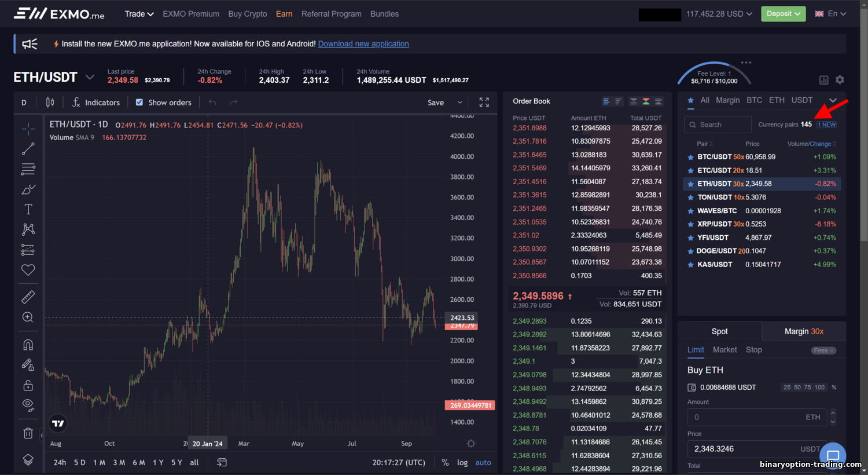Image resolution: width=868 pixels, height=475 pixels.
Task: Toggle auto scale on chart
Action: point(483,462)
